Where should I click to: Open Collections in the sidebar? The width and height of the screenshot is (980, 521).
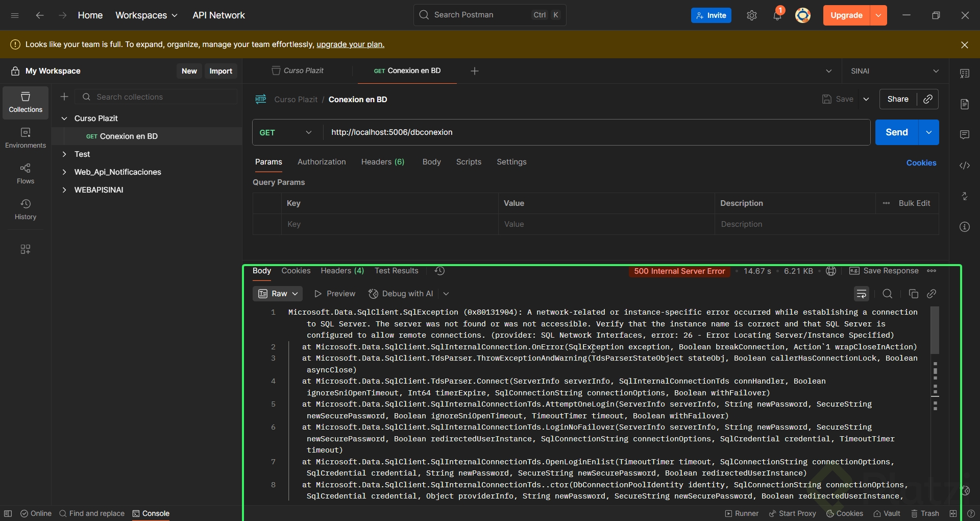click(x=26, y=103)
